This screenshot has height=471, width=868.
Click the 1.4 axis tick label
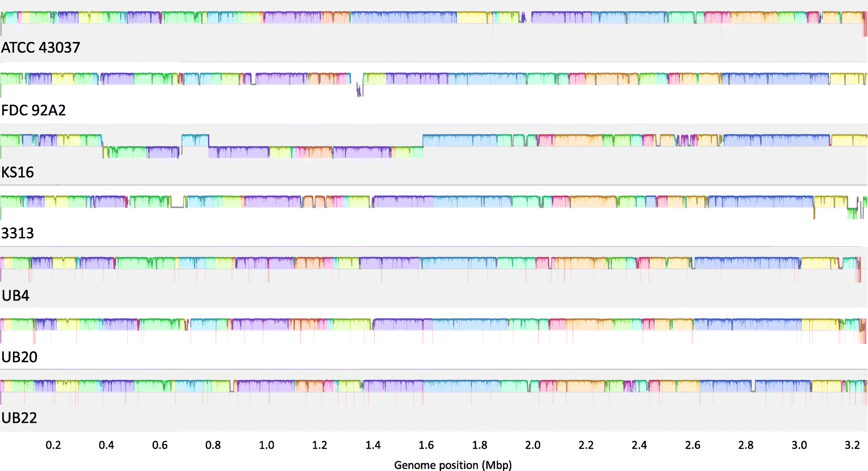point(373,445)
